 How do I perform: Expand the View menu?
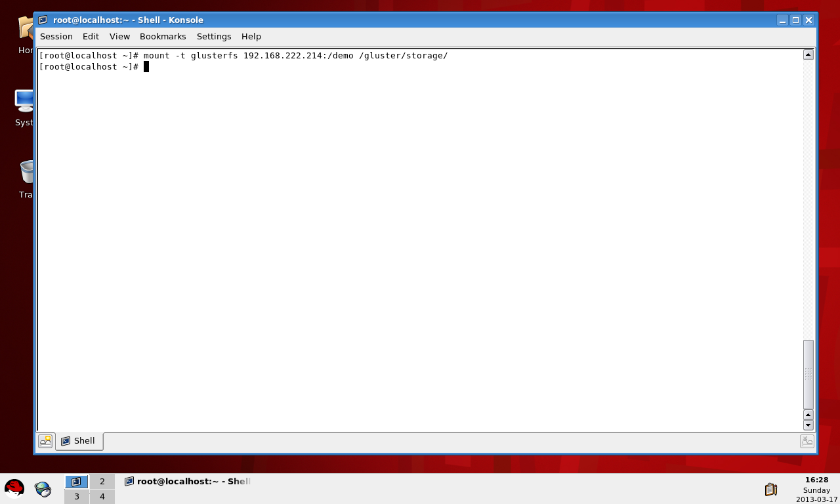coord(119,37)
